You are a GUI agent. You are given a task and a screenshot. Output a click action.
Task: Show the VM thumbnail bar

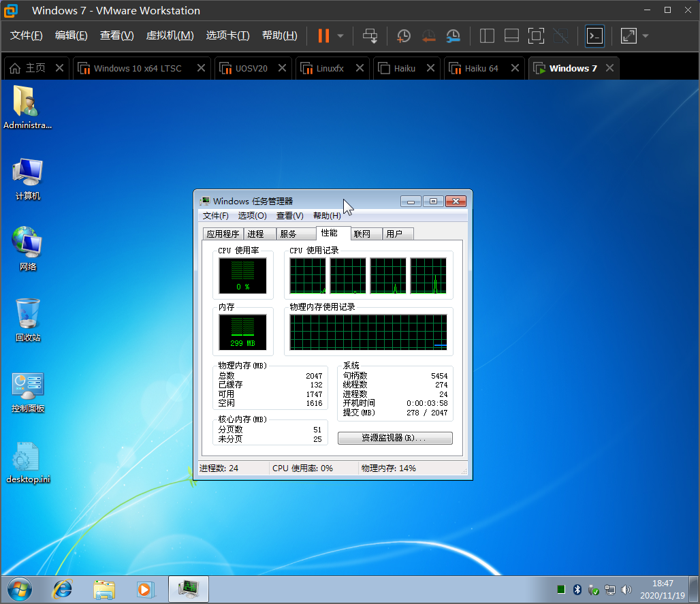510,35
